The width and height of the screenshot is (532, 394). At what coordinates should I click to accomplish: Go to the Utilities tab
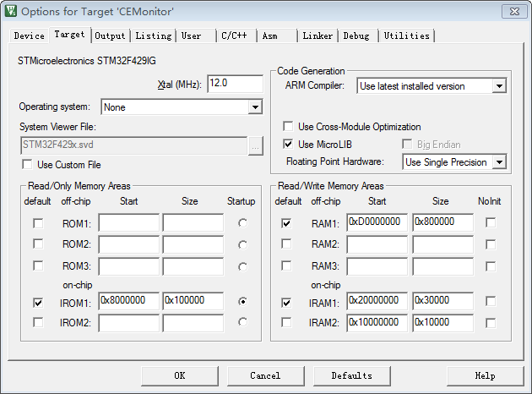(406, 36)
